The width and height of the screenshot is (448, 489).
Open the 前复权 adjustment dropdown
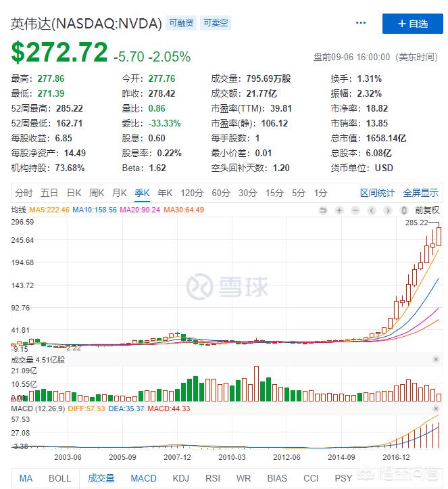coord(426,210)
